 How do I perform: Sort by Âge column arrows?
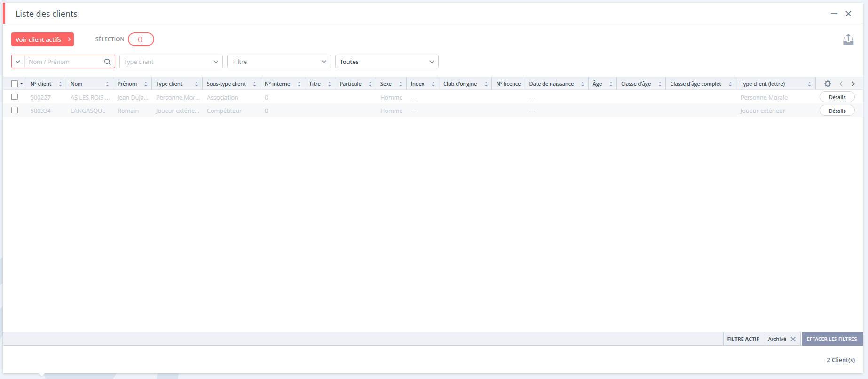[x=611, y=84]
